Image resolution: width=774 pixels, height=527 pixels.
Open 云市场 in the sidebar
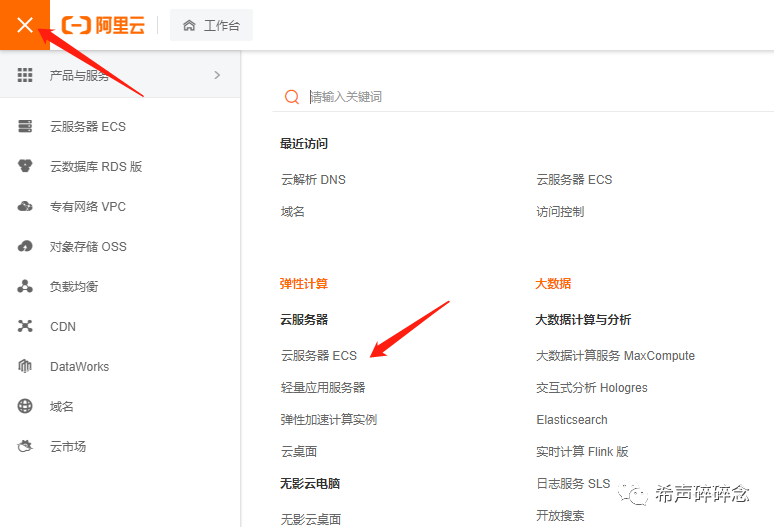[x=68, y=447]
